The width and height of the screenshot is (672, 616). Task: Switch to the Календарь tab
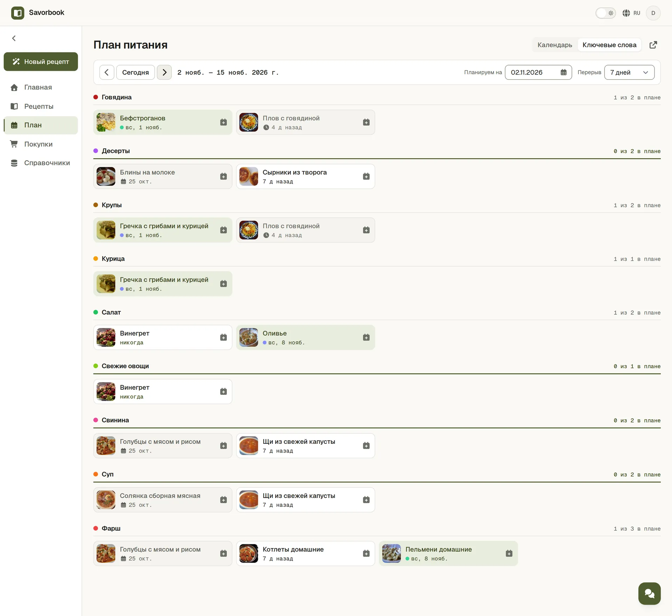(x=555, y=45)
